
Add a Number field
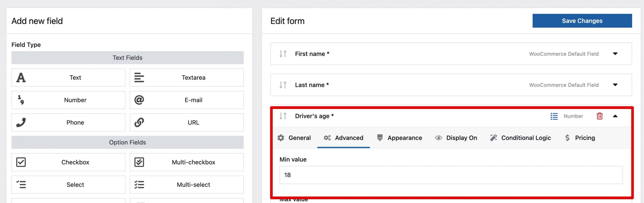pyautogui.click(x=68, y=100)
